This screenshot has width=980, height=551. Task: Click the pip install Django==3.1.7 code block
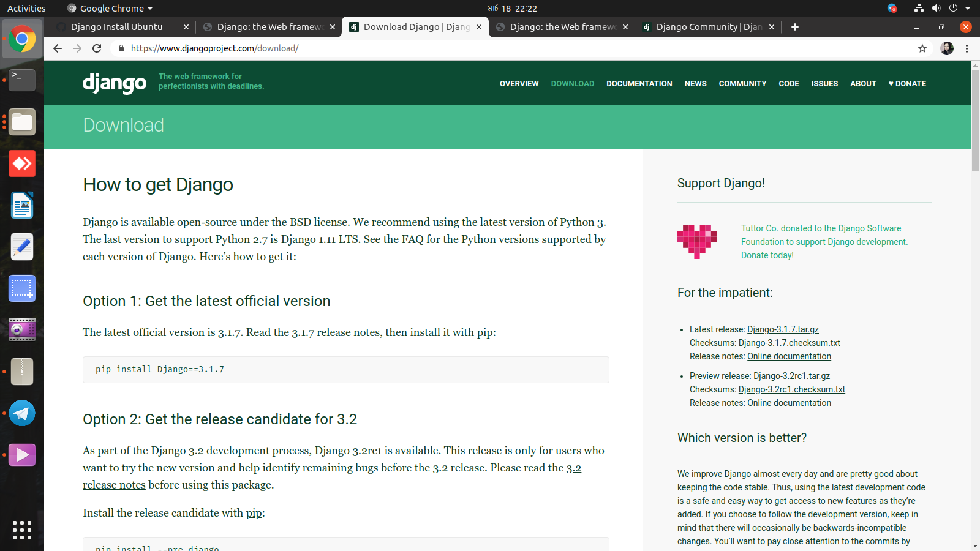pyautogui.click(x=346, y=370)
